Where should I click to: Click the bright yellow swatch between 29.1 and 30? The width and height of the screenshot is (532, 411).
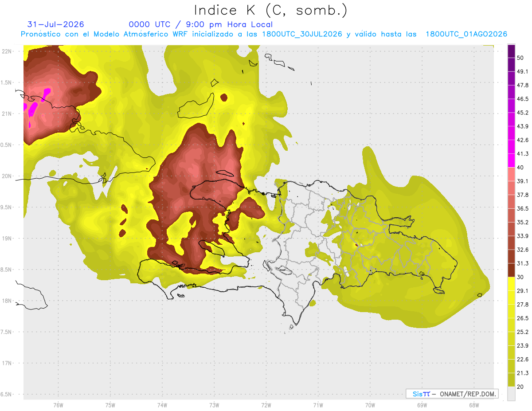tap(511, 284)
